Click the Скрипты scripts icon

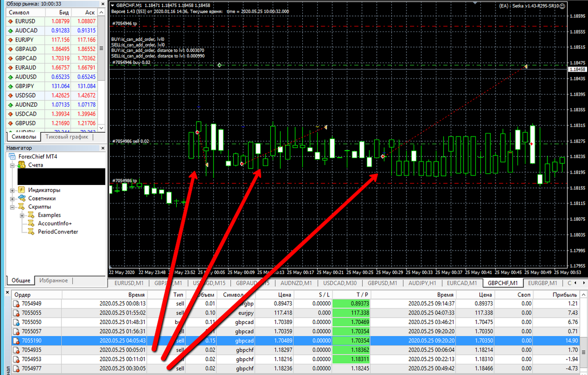coord(22,206)
